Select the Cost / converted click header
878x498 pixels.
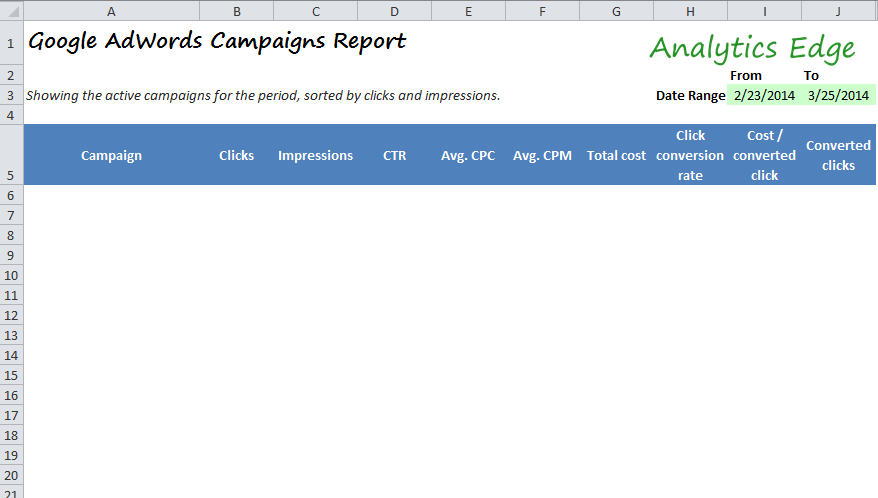pos(764,155)
